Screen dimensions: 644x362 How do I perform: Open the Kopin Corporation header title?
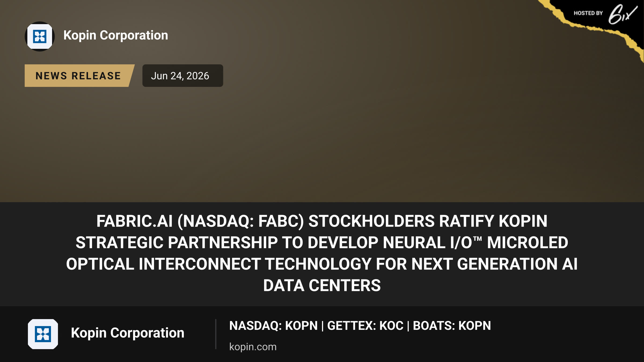[x=116, y=35]
